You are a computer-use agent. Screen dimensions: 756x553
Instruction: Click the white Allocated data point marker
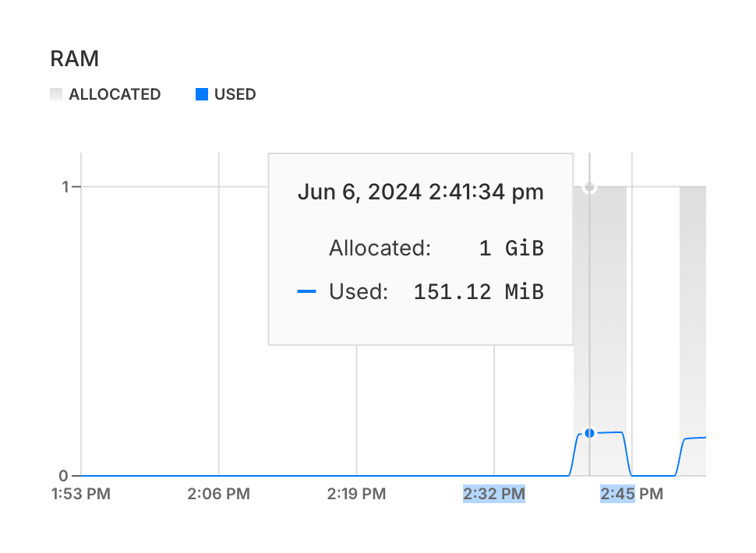(589, 187)
